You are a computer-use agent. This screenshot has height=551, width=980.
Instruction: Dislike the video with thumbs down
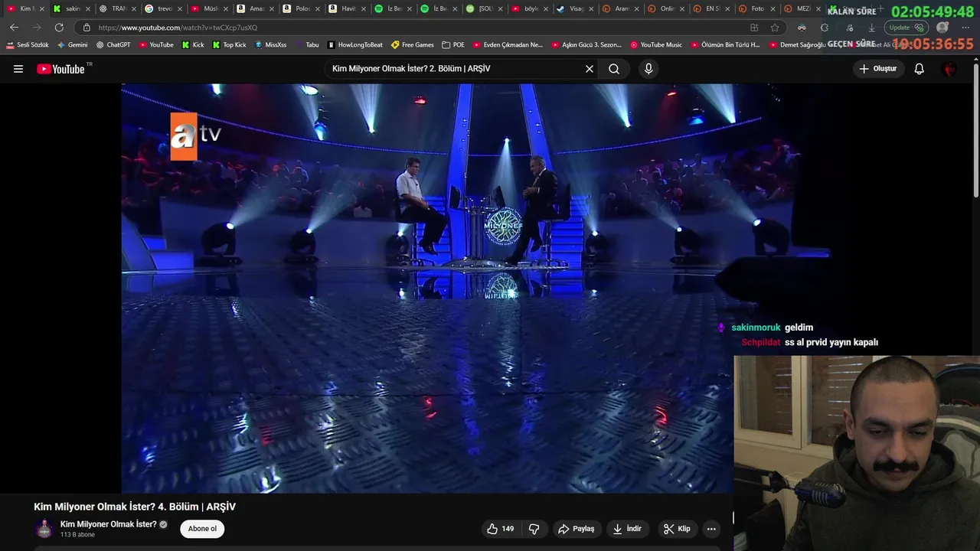pos(534,529)
